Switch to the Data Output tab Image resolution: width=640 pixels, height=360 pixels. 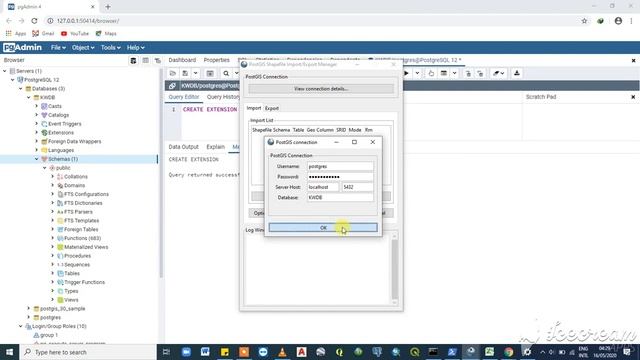tap(183, 147)
